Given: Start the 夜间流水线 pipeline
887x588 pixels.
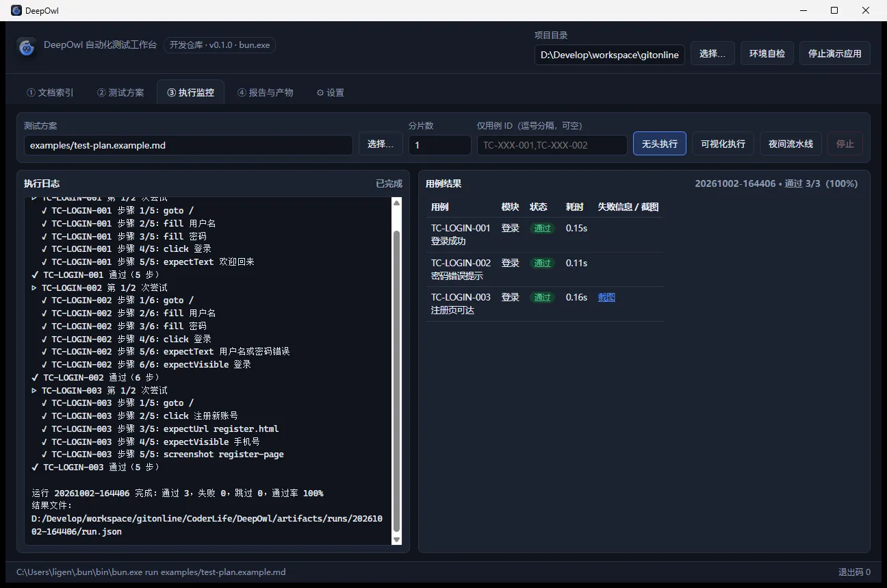Looking at the screenshot, I should [x=790, y=144].
